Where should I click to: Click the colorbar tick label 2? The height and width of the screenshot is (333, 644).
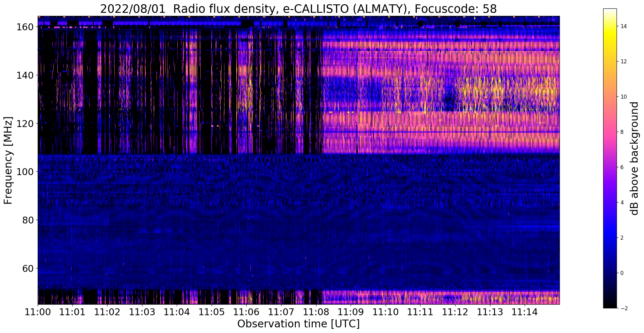(622, 238)
